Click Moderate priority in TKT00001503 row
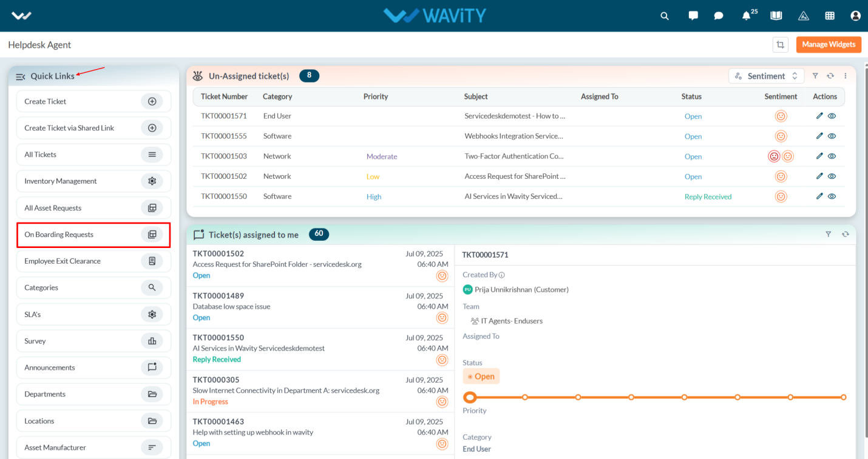Image resolution: width=868 pixels, height=459 pixels. click(382, 156)
